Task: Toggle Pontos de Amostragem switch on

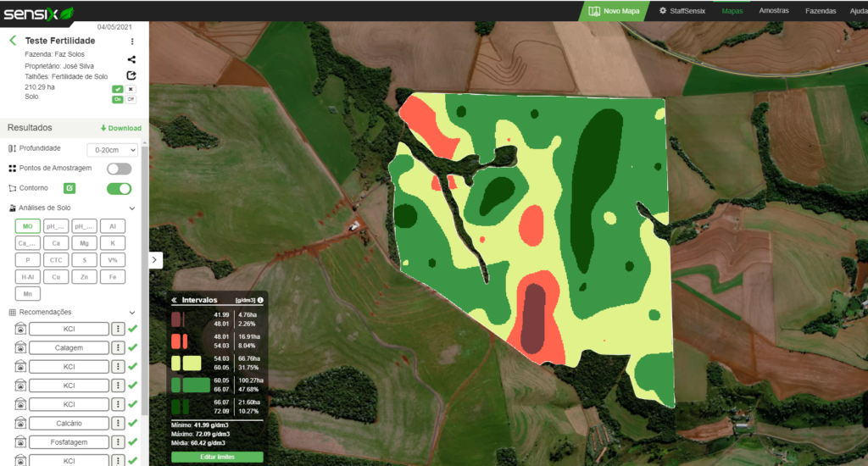Action: 119,169
